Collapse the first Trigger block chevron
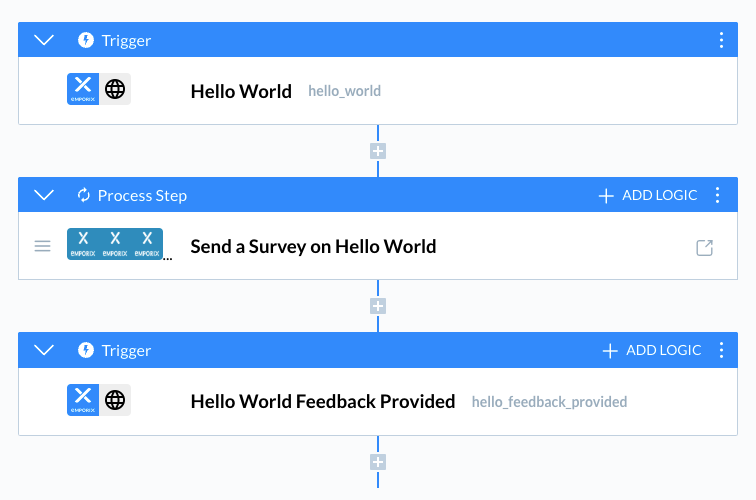This screenshot has height=500, width=756. click(43, 41)
